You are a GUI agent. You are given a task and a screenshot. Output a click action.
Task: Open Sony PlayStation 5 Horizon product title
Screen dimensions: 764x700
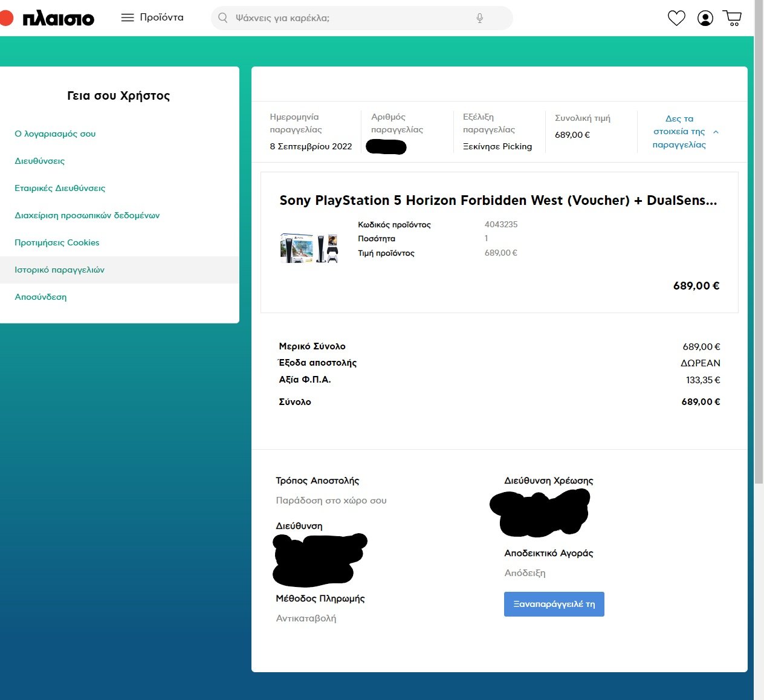[498, 201]
